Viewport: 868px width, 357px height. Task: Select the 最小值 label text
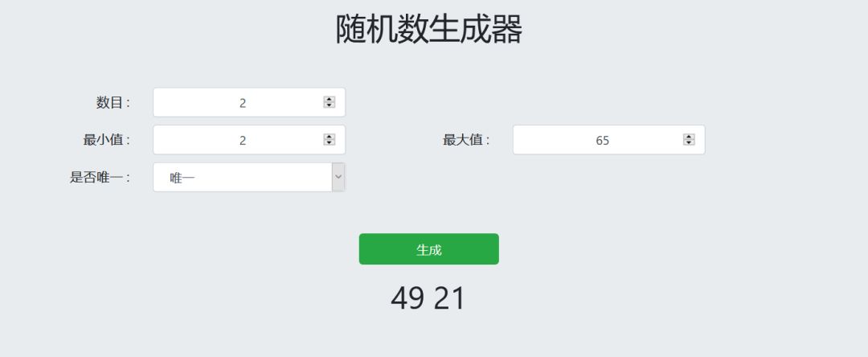point(106,140)
